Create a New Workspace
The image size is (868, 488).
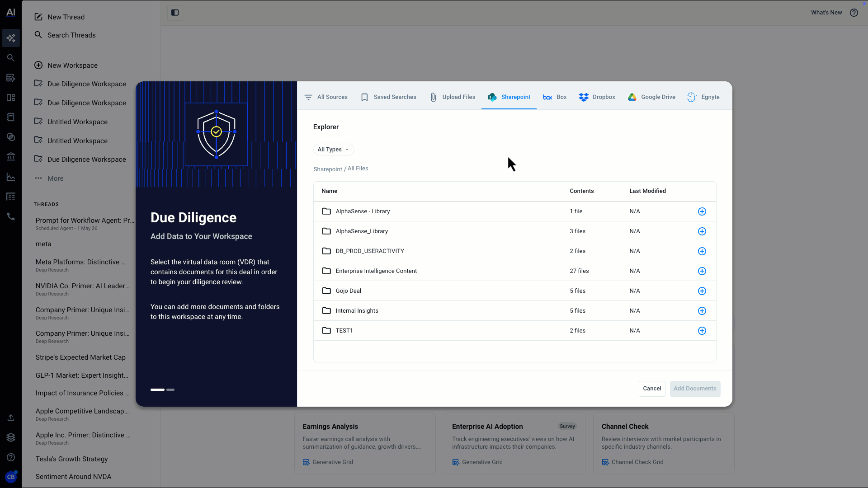(x=66, y=66)
